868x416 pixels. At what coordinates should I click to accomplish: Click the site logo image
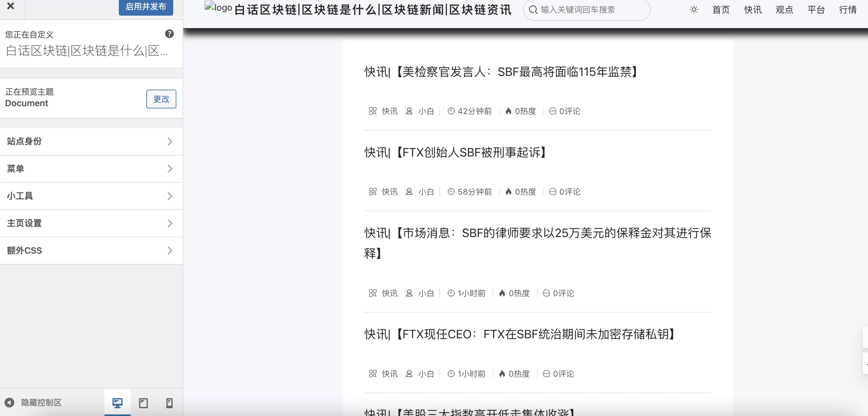click(x=218, y=7)
